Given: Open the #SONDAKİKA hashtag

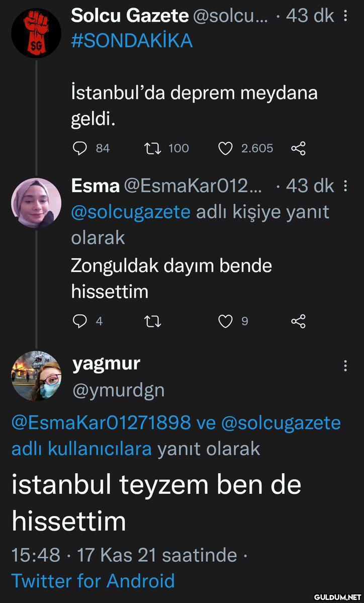Looking at the screenshot, I should pyautogui.click(x=132, y=41).
